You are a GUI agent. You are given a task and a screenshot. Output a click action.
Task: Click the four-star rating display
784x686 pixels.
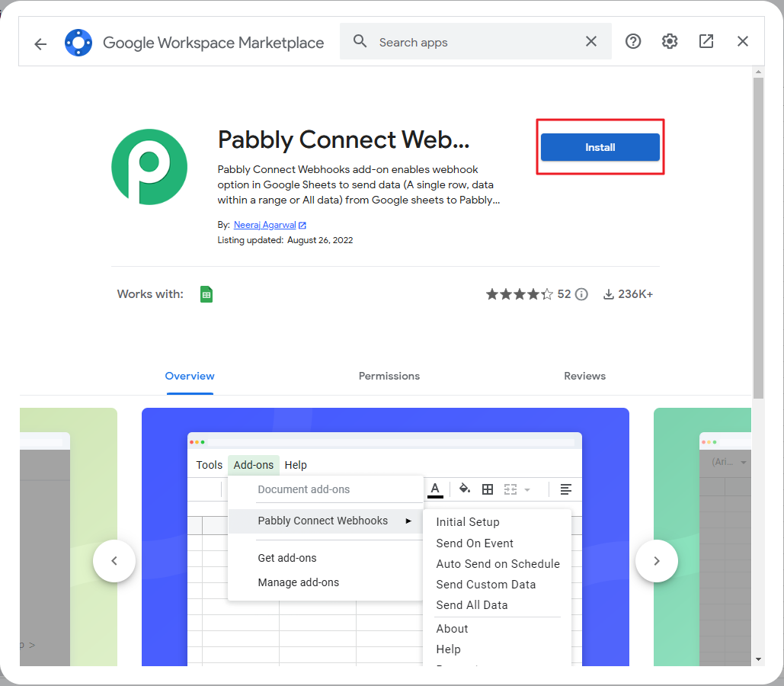[x=520, y=294]
